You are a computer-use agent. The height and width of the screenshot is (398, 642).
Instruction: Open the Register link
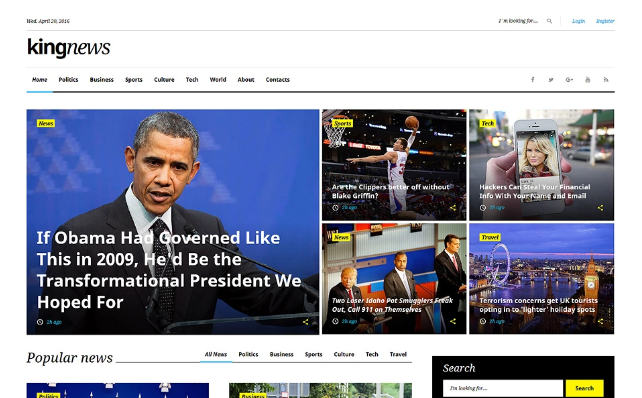605,21
